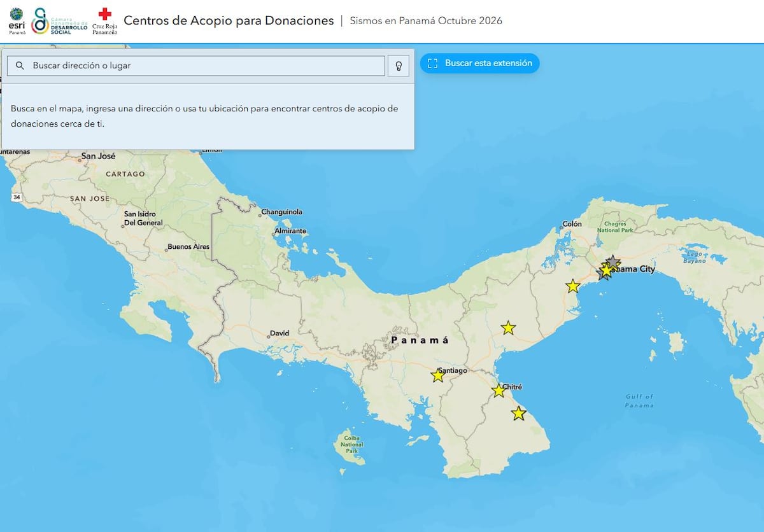
Task: Click the SAN JOSE province label
Action: (90, 199)
